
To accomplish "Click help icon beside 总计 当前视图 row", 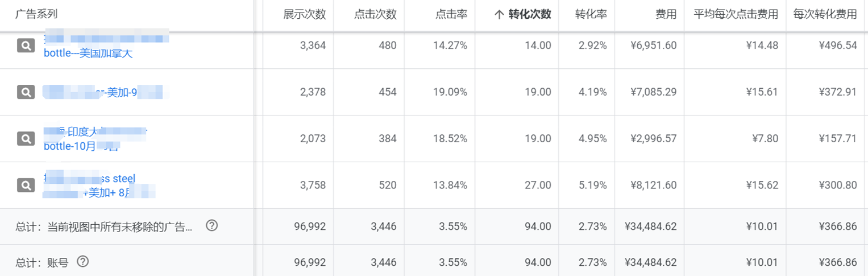I will coord(211,226).
